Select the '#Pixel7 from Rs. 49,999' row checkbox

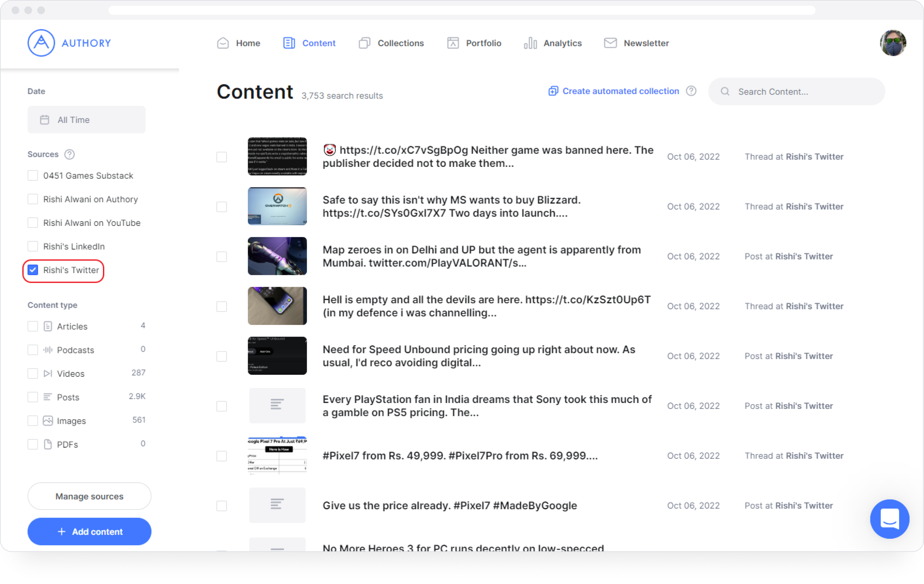coord(221,456)
